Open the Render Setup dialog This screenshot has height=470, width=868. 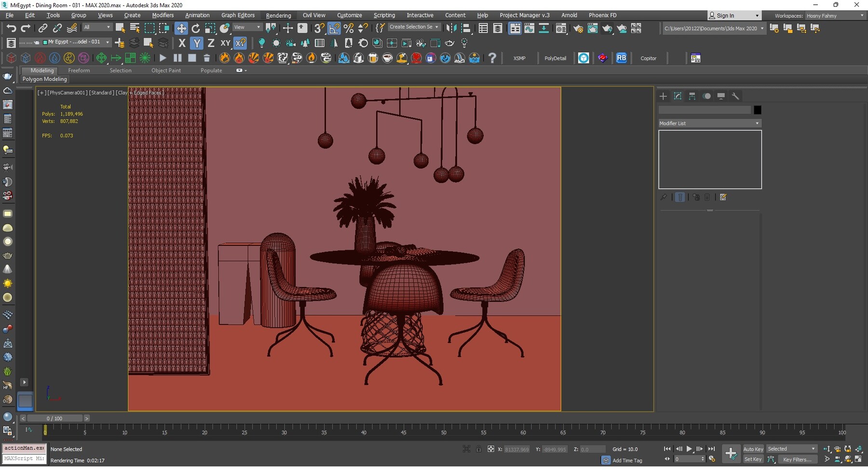coord(579,28)
